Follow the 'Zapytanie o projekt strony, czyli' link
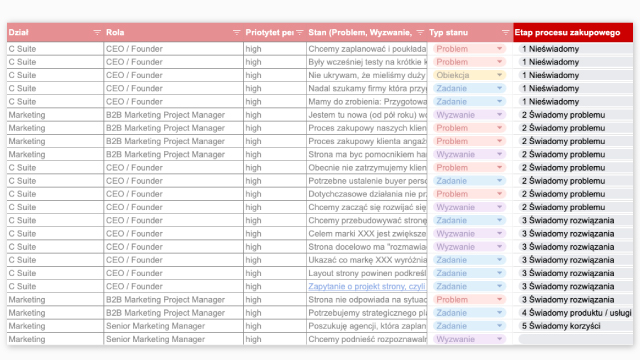This screenshot has width=640, height=360. pos(367,287)
